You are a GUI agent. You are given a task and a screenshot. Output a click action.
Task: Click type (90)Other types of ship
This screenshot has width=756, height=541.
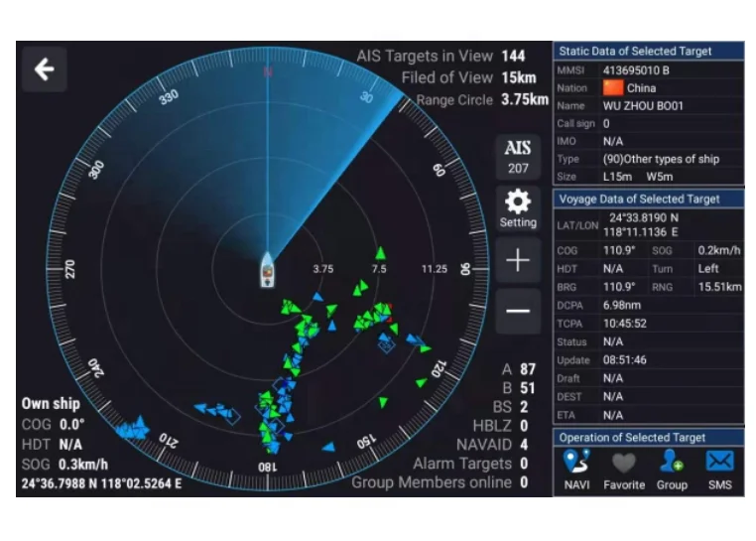tap(661, 159)
